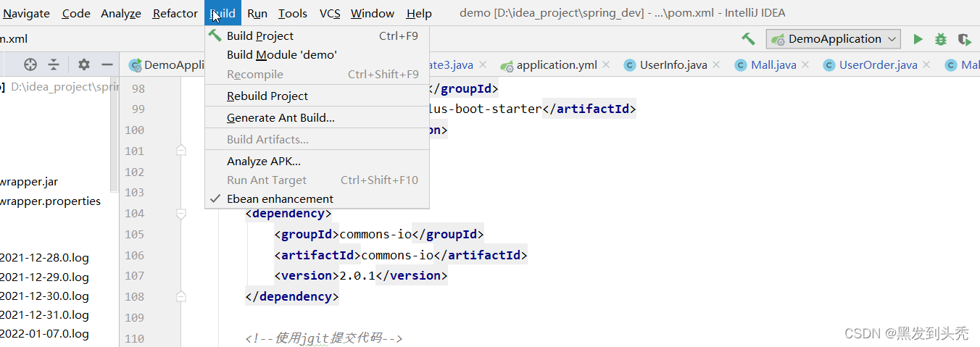Switch to the application.yml tab
Screen dimensions: 980x347
click(557, 65)
